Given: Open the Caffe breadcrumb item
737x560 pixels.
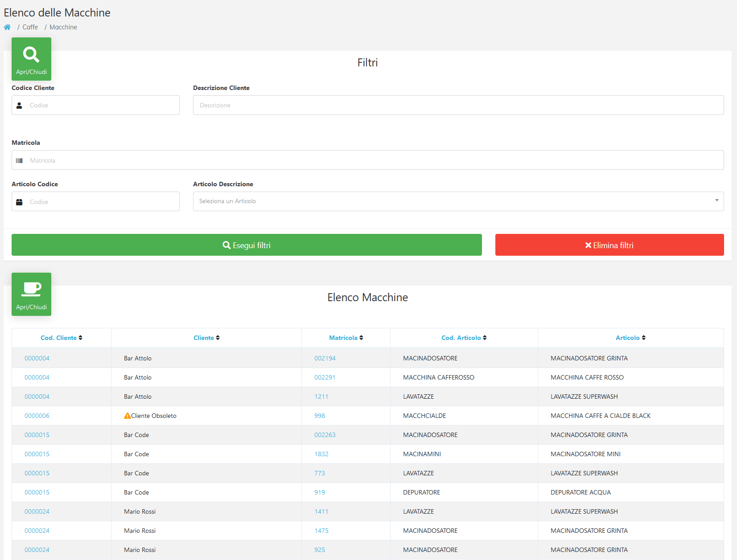Looking at the screenshot, I should coord(30,27).
